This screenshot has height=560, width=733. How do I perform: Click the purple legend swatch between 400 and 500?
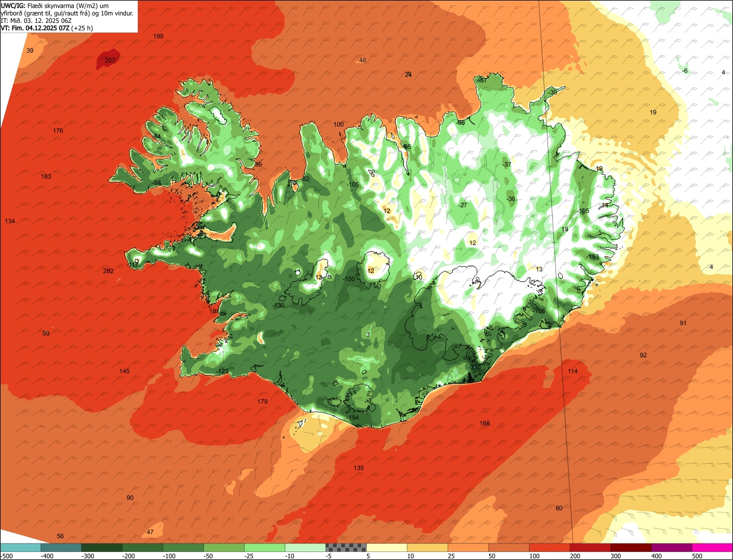click(x=672, y=547)
